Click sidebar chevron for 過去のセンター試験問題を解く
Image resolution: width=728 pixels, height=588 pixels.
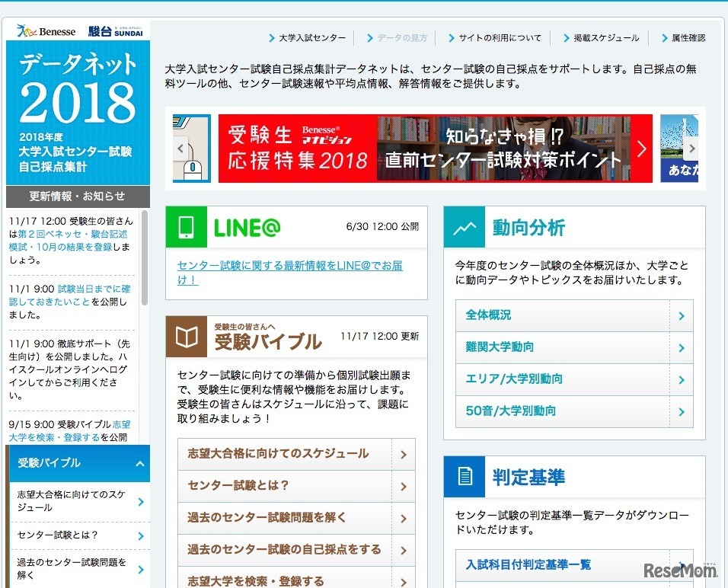coord(141,570)
